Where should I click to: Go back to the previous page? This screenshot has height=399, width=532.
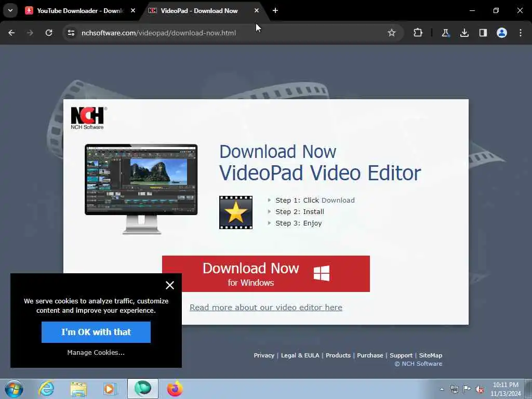11,33
